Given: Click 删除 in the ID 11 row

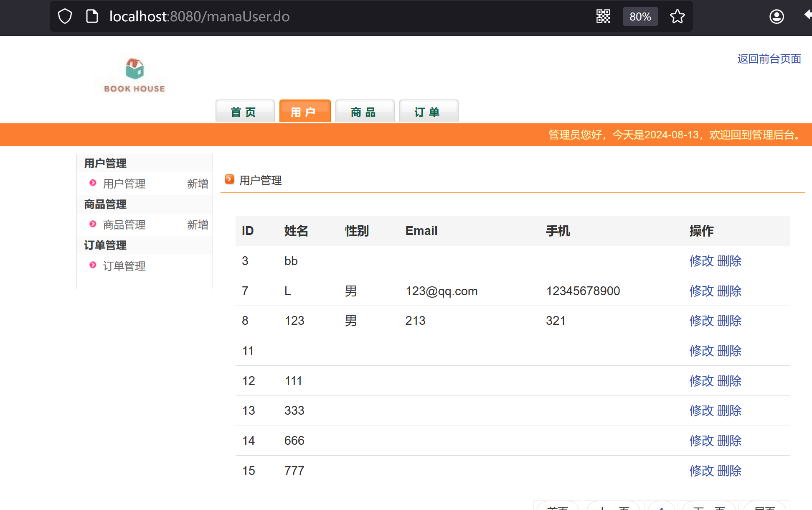Looking at the screenshot, I should 729,351.
